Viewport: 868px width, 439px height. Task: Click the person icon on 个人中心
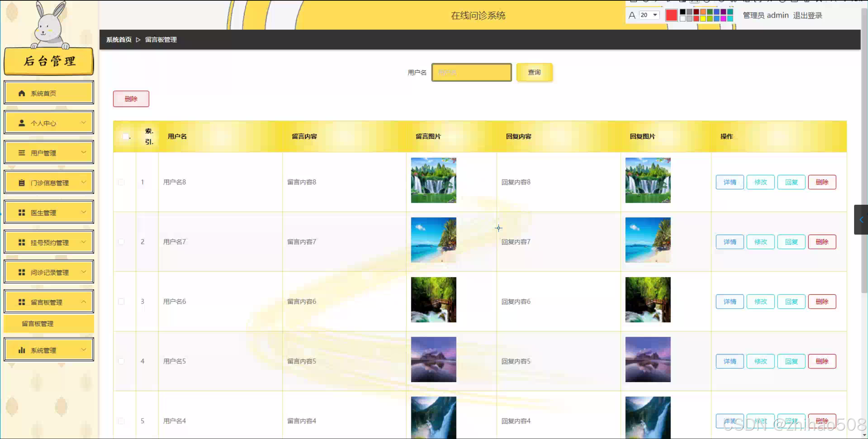point(22,122)
